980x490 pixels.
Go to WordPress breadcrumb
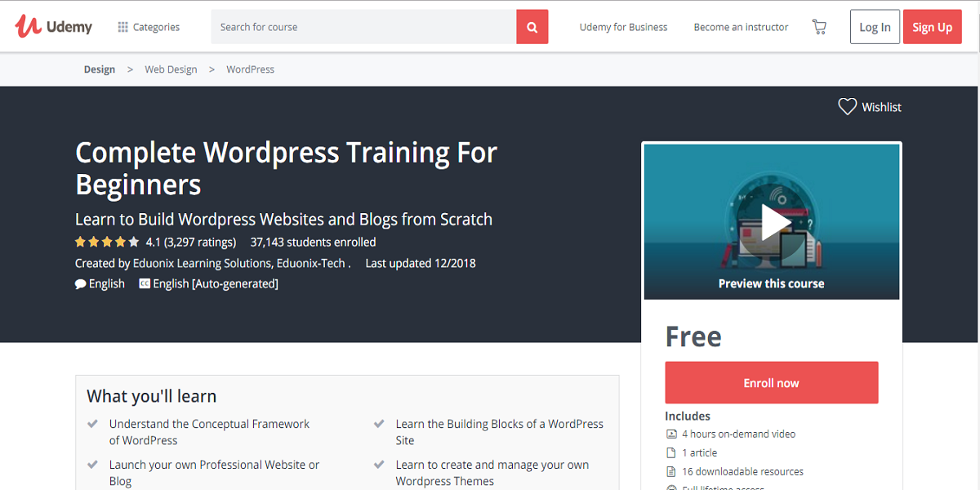250,69
